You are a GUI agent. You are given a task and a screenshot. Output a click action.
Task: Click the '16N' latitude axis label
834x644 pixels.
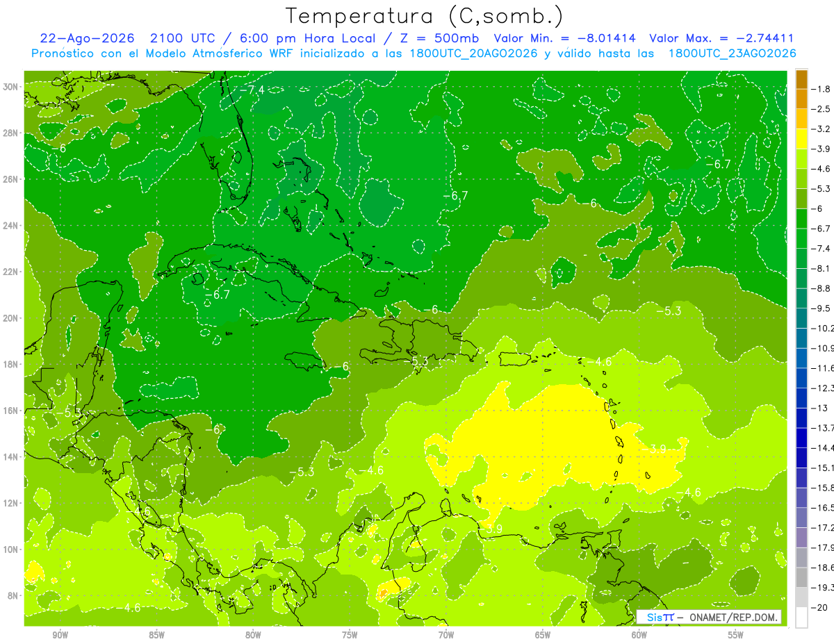click(x=12, y=410)
